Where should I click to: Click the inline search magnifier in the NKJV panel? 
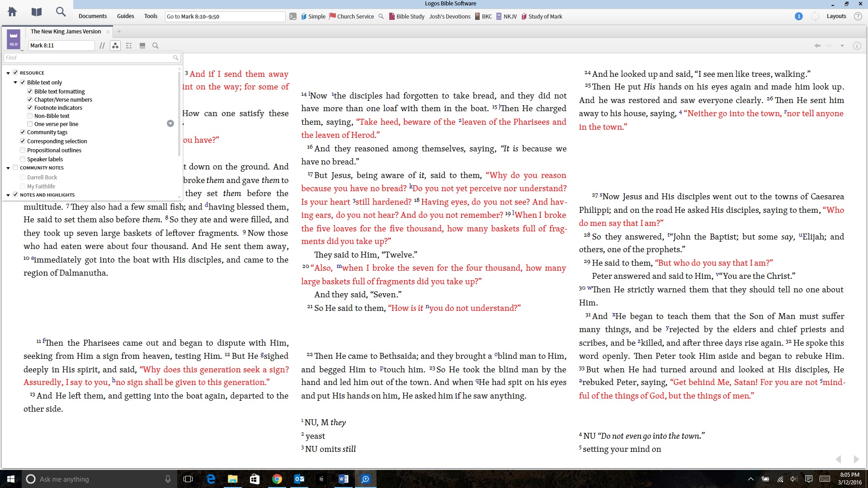(x=156, y=45)
